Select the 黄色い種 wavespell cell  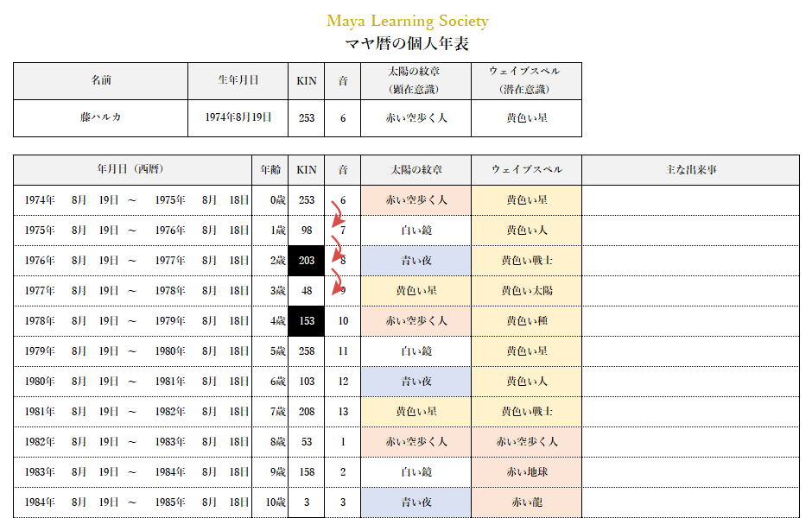pos(526,320)
